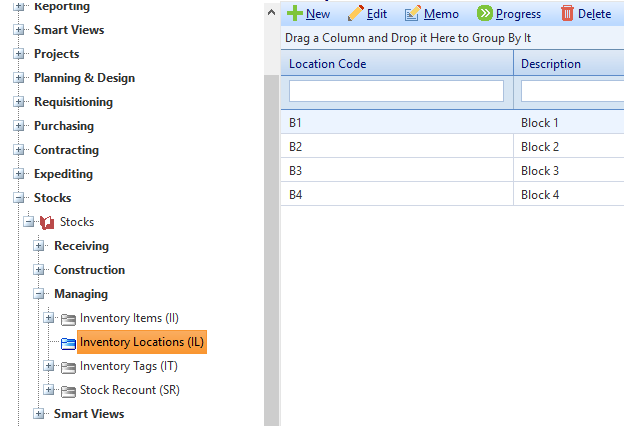This screenshot has height=426, width=624.
Task: Click the green plus New icon
Action: click(x=295, y=13)
